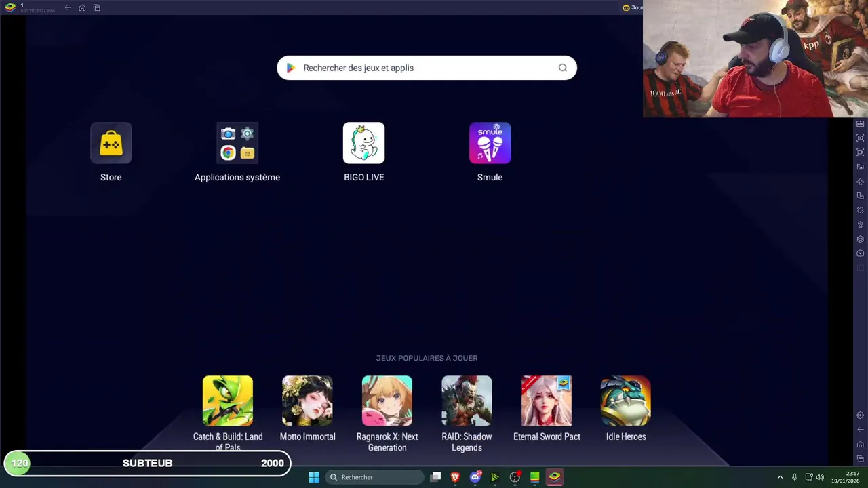
Task: Click the home icon in BlueStacks title bar
Action: [82, 7]
